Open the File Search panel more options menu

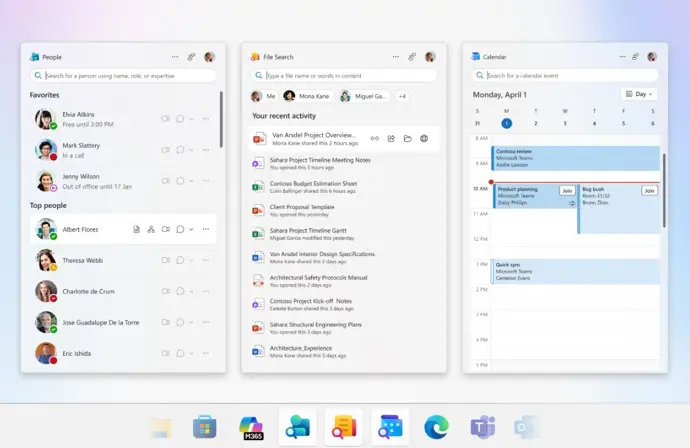click(x=396, y=57)
